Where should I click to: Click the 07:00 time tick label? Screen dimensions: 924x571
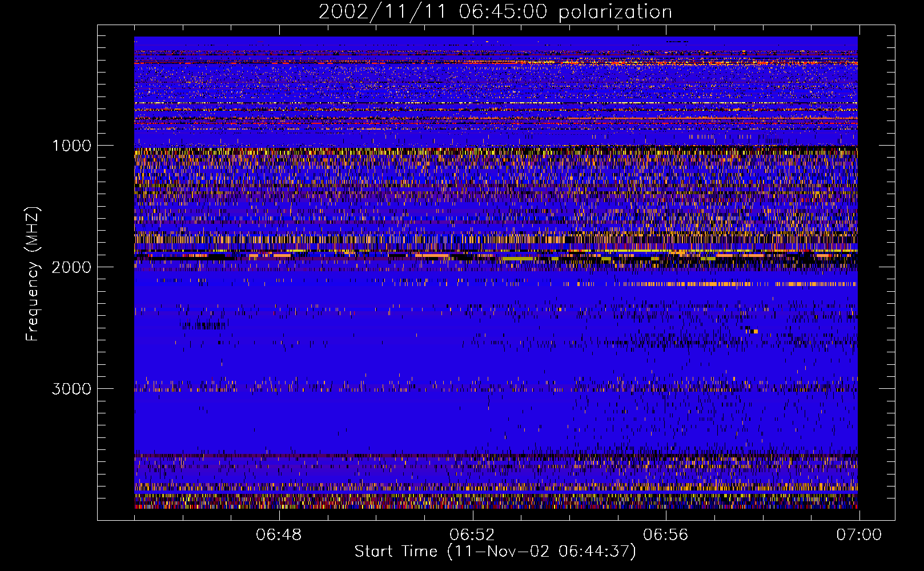pos(859,535)
